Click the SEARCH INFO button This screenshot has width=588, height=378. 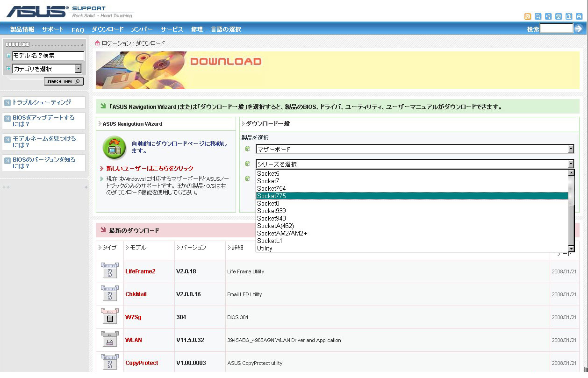(x=64, y=81)
